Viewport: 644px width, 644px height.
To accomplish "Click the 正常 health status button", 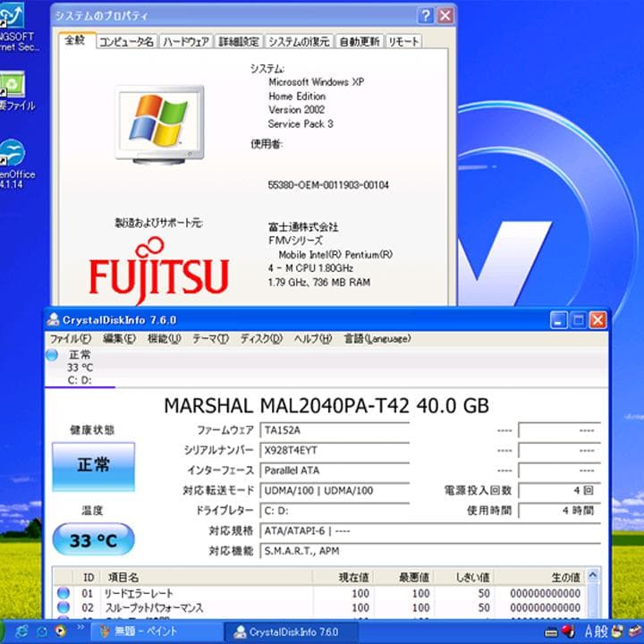I will point(93,466).
